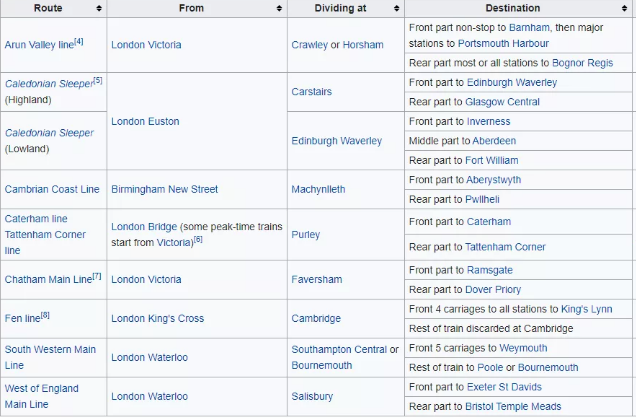Follow the Salisbury link
The height and width of the screenshot is (418, 636).
pyautogui.click(x=312, y=396)
